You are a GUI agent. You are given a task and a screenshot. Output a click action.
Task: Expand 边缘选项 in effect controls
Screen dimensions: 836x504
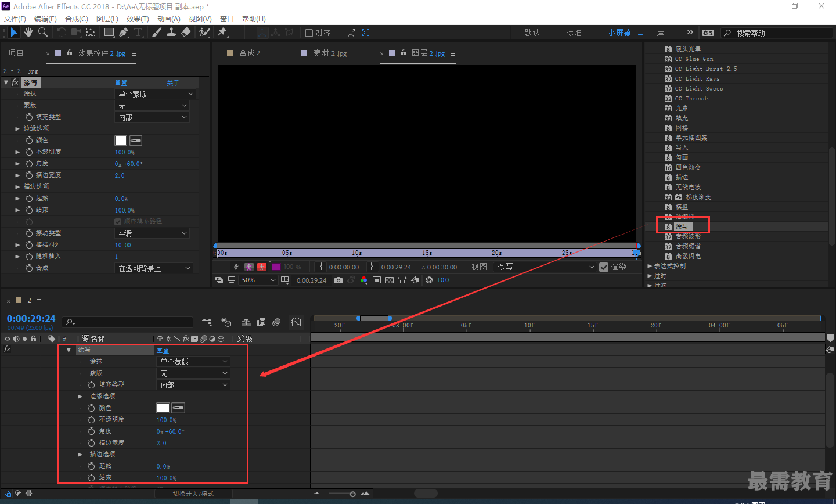coord(17,128)
